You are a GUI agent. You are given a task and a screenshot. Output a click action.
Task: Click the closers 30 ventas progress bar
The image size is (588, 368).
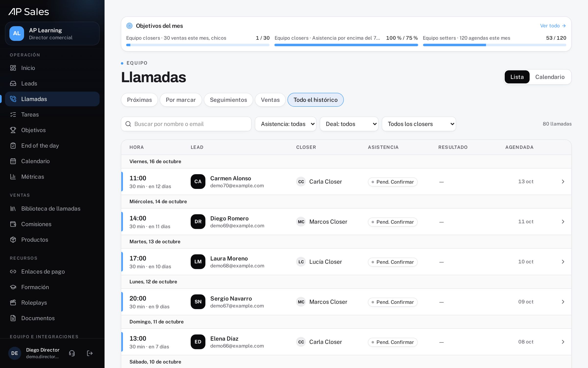pos(198,45)
